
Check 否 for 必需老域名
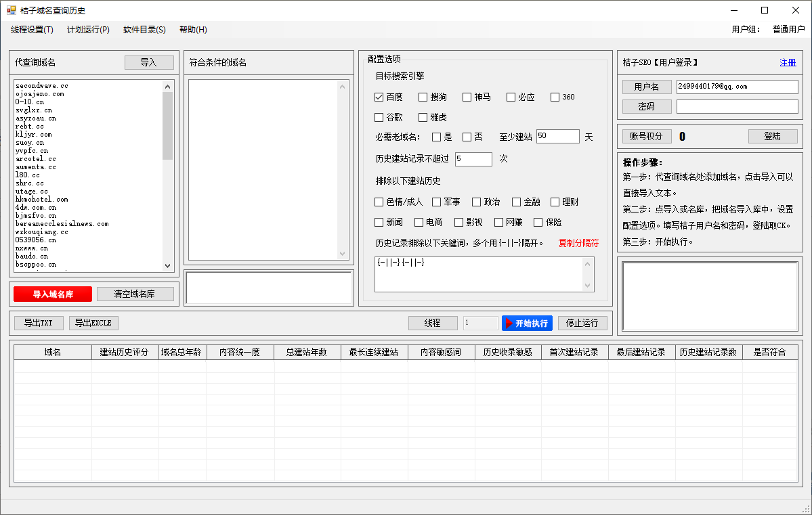(467, 137)
